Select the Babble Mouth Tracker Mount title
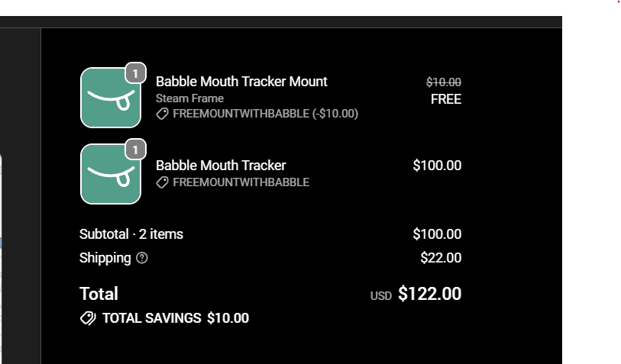621x364 pixels. (x=241, y=82)
